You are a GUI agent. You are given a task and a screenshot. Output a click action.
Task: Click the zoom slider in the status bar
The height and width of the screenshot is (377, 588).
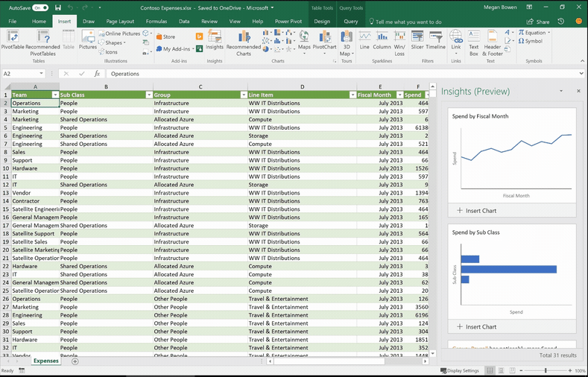click(x=546, y=370)
